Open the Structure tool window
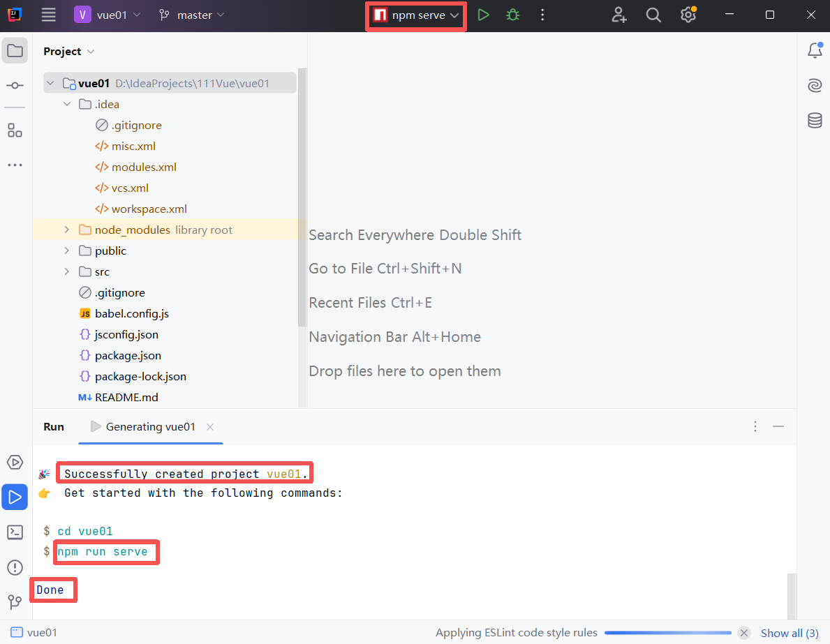 [15, 130]
